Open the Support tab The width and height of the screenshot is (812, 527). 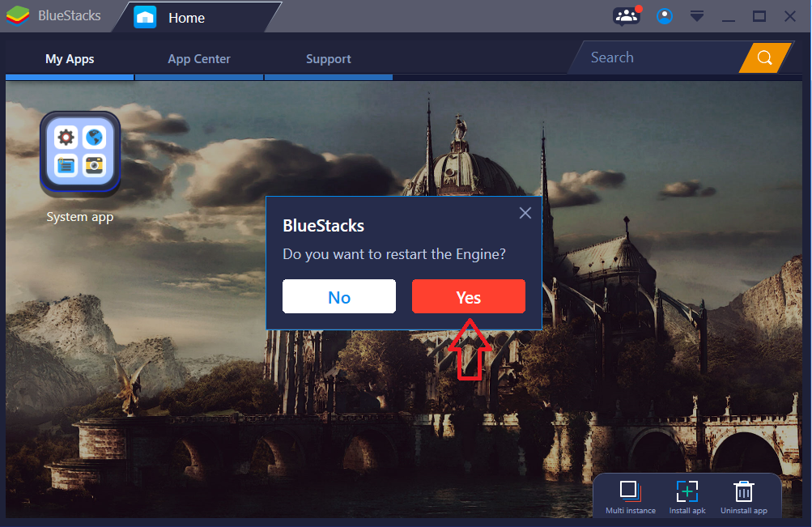(329, 59)
